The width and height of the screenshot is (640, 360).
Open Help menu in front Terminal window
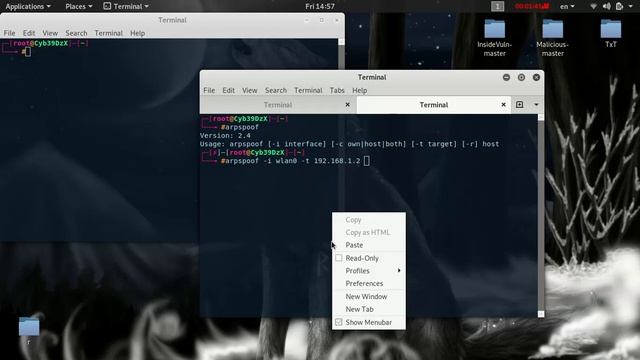359,90
